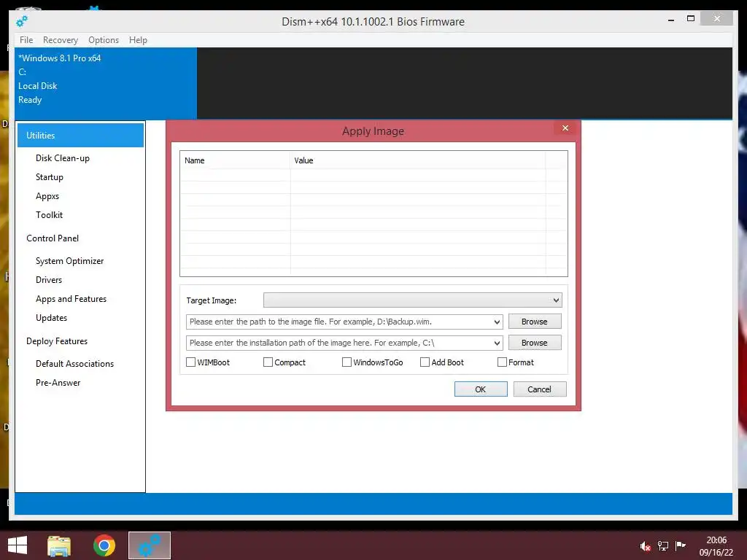This screenshot has width=747, height=560.
Task: Enable the WindowsToGo option
Action: tap(347, 362)
